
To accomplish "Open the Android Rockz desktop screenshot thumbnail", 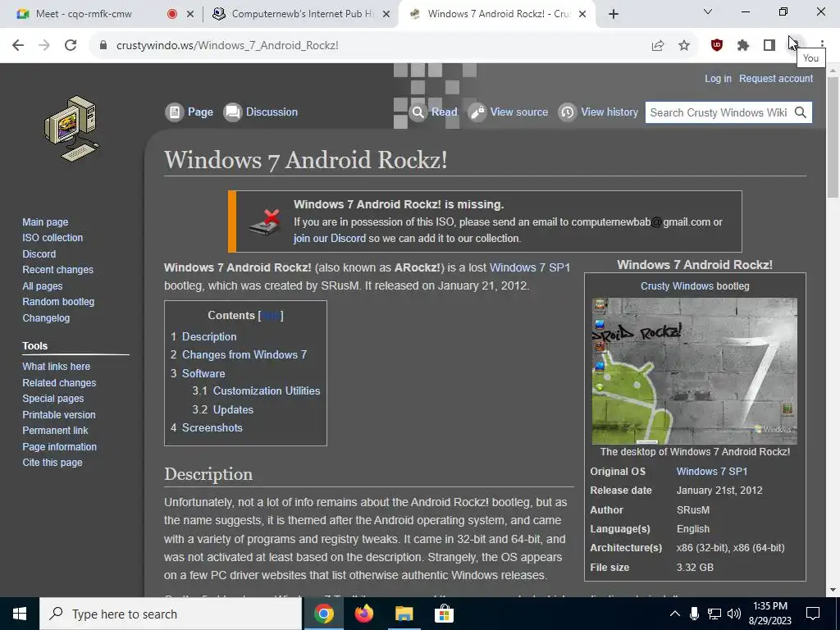I will (x=694, y=372).
